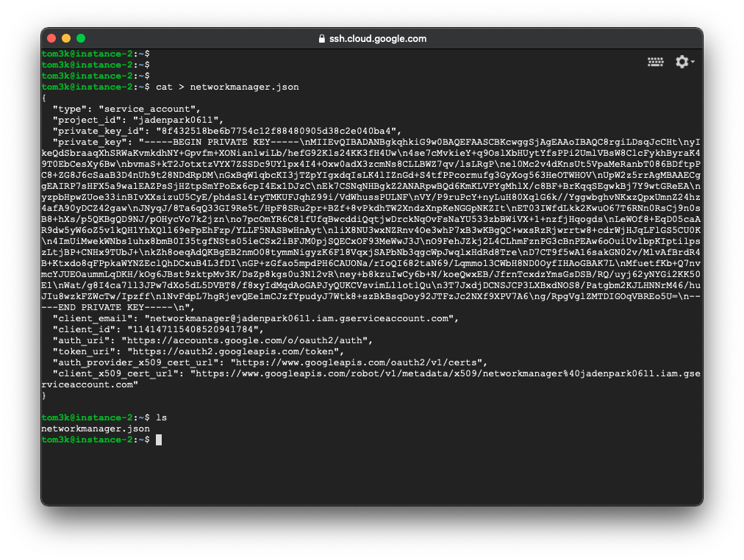Image resolution: width=744 pixels, height=560 pixels.
Task: Click the client_x509_cert_url metadata URL
Action: point(371,379)
